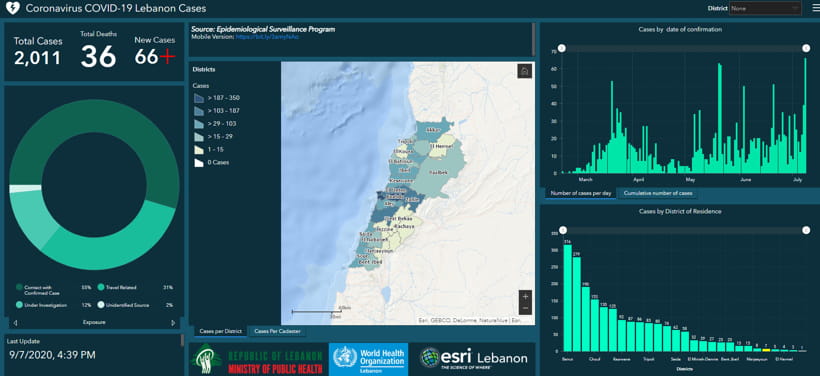Screen dimensions: 820x376
Task: Click the right slider handle on District chart
Action: click(806, 230)
